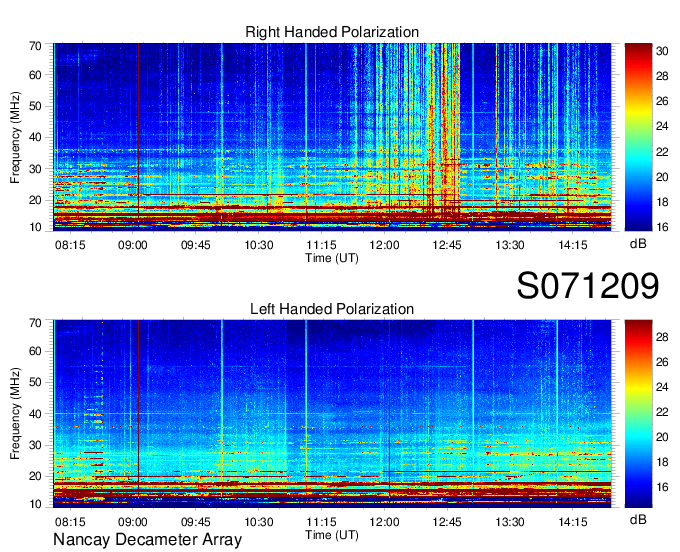
Task: Click the 60 MHz frequency tick on Left Handed plot
Action: click(x=35, y=352)
